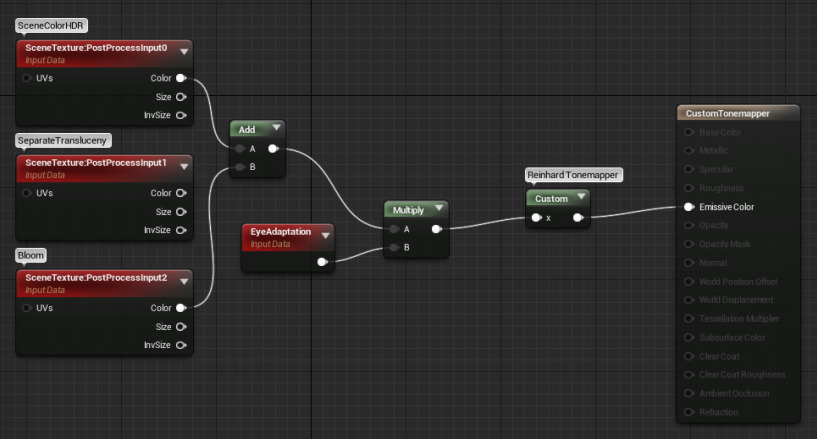Select the Custom node title

pos(551,198)
